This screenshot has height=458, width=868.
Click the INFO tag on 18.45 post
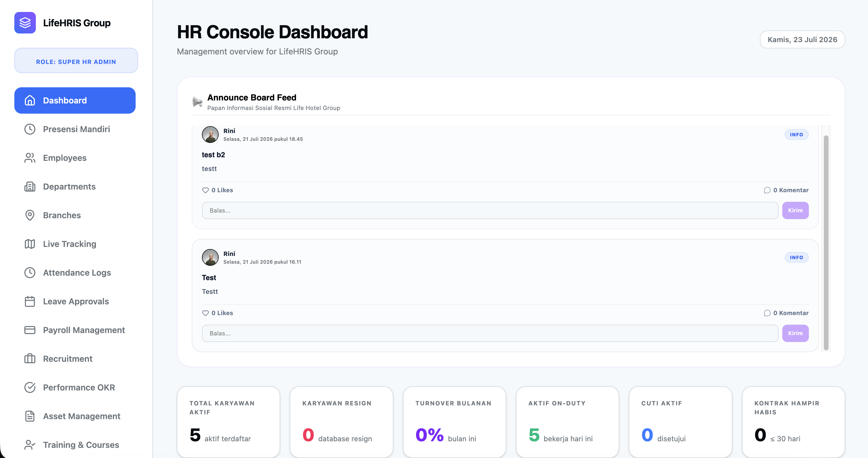pos(796,134)
